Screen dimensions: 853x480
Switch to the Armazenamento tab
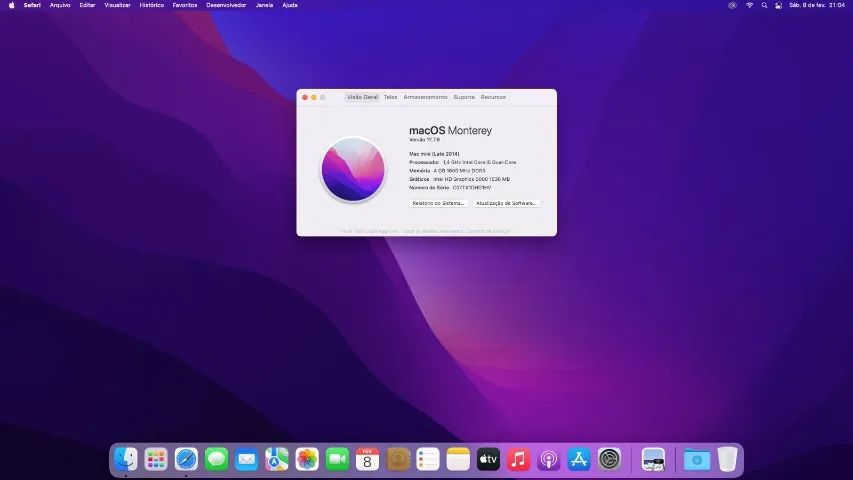[x=425, y=97]
